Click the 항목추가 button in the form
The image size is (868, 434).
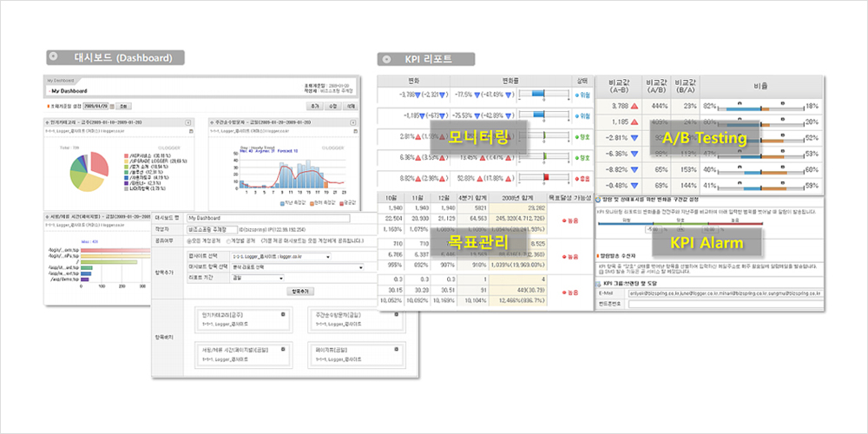[300, 291]
